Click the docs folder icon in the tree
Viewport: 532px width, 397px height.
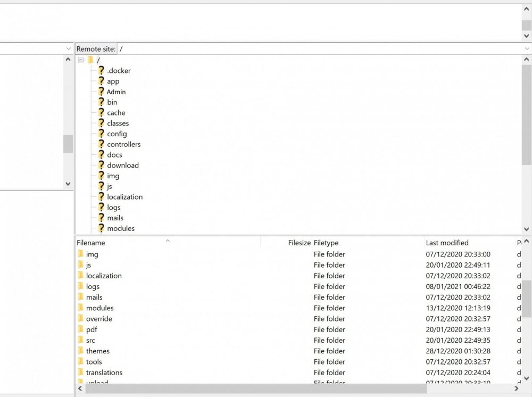[x=101, y=154]
